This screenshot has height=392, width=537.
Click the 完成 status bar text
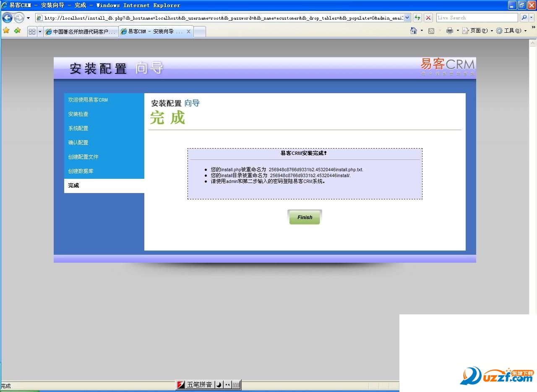coord(6,386)
